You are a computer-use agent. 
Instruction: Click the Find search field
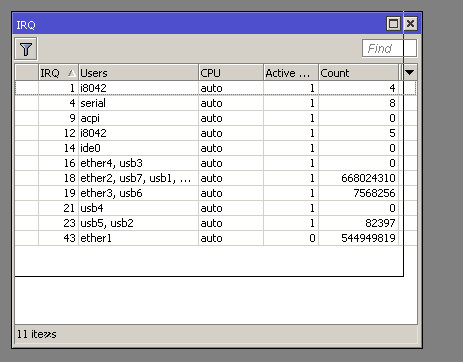(389, 48)
